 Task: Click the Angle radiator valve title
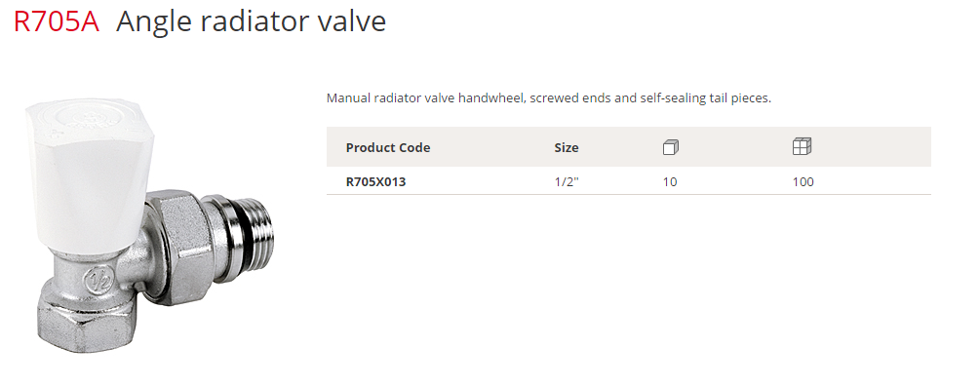pyautogui.click(x=252, y=21)
